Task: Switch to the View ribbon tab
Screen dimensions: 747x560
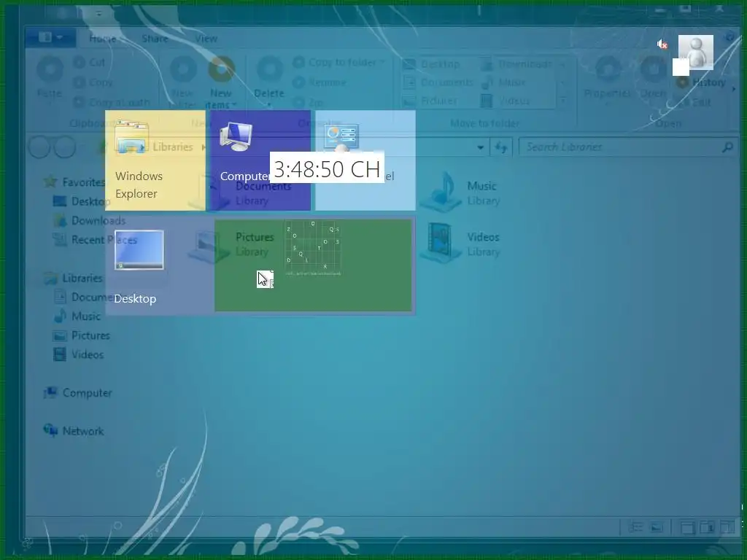Action: click(206, 39)
